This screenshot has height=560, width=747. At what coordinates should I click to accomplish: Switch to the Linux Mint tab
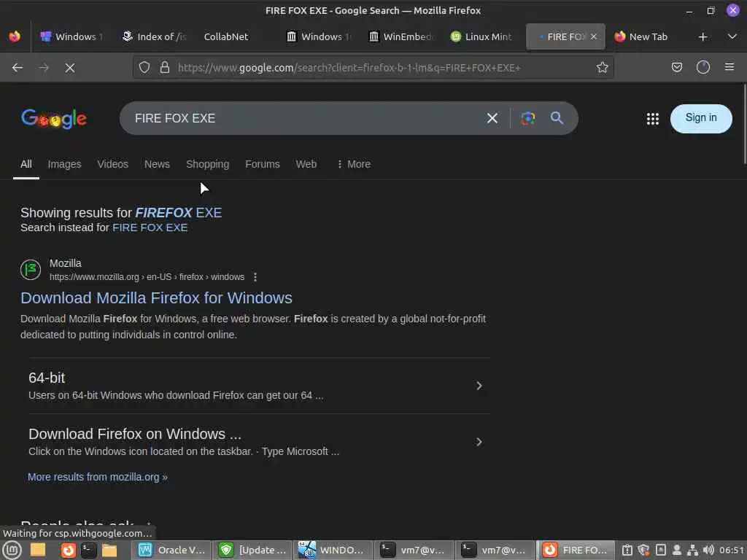click(x=481, y=36)
